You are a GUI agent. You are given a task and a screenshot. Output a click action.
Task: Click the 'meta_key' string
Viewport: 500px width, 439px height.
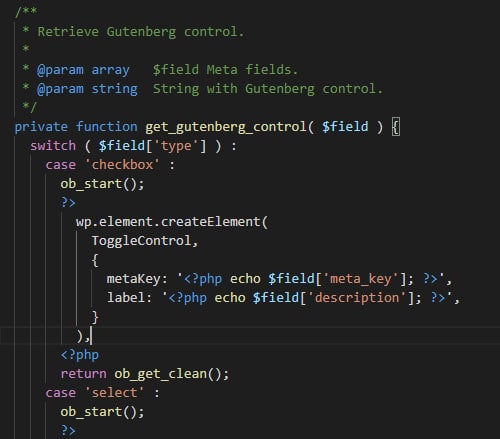point(361,279)
